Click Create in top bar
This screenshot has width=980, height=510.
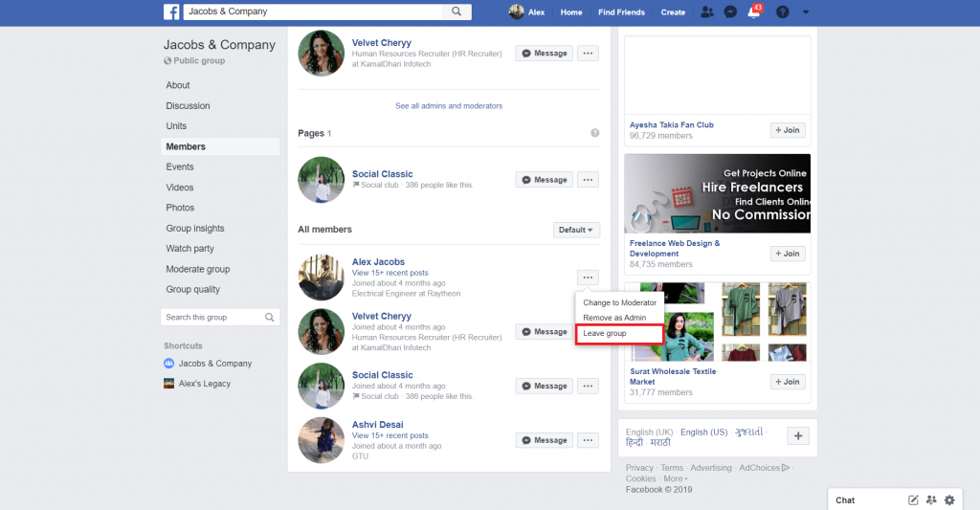[x=673, y=11]
